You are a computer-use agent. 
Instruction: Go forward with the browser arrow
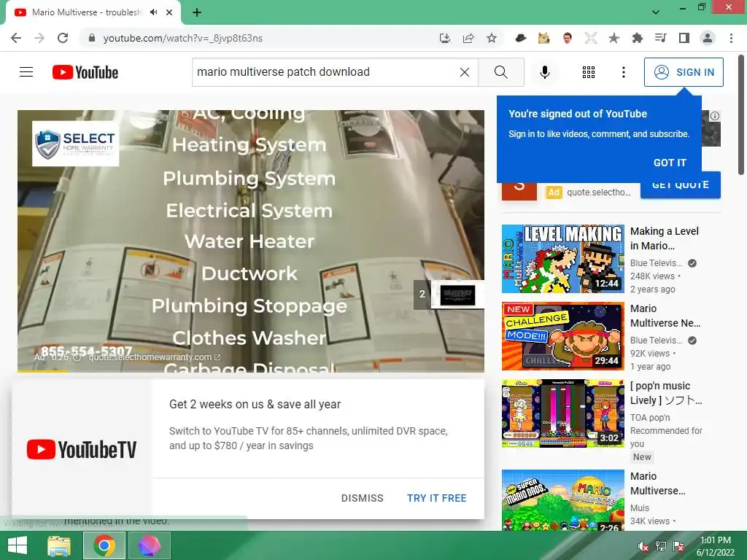[39, 38]
